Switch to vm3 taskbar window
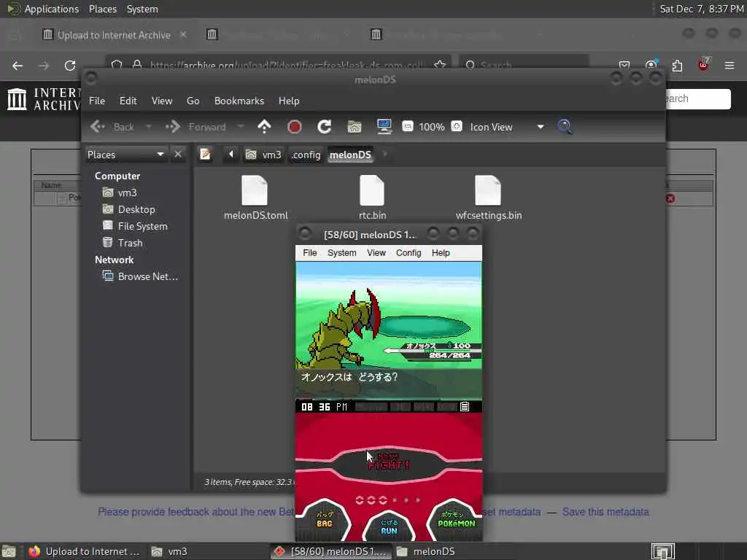Image resolution: width=747 pixels, height=560 pixels. point(169,551)
